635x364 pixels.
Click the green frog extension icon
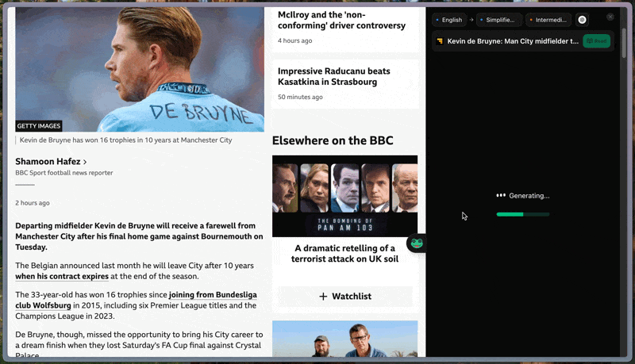417,243
